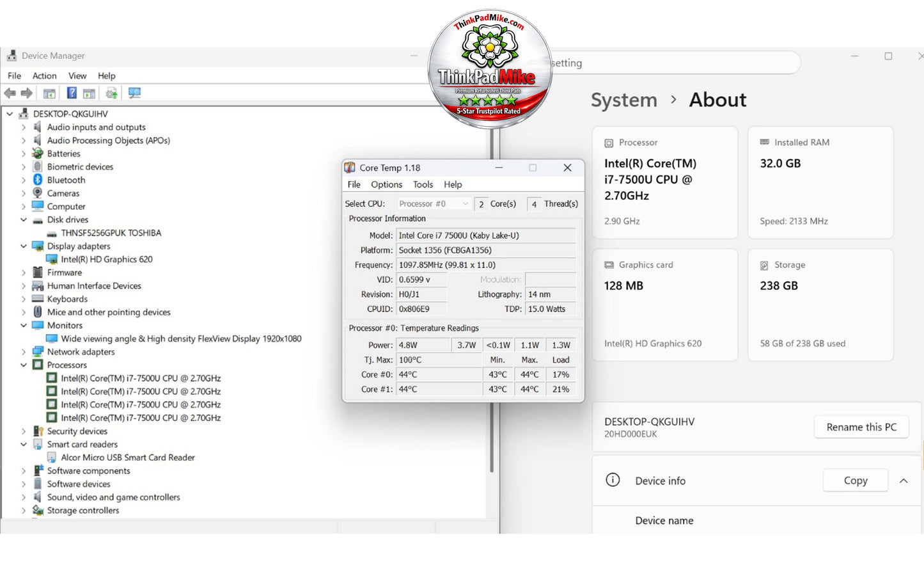The height and width of the screenshot is (581, 924).
Task: Open the Select CPU dropdown in Core Temp
Action: pyautogui.click(x=433, y=203)
